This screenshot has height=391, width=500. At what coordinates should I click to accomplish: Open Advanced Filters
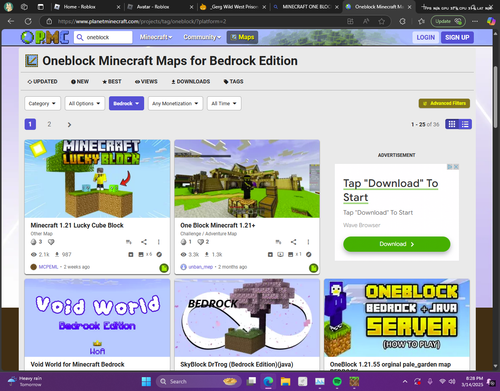coord(444,103)
